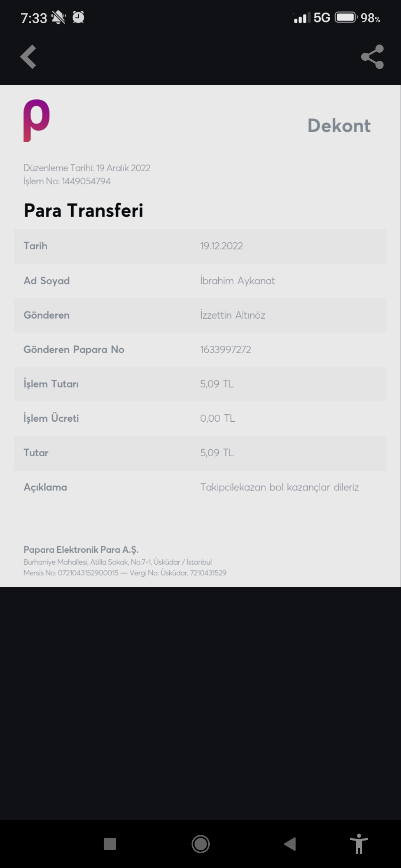Viewport: 401px width, 868px height.
Task: Tap the Para Transferi title
Action: pyautogui.click(x=84, y=210)
